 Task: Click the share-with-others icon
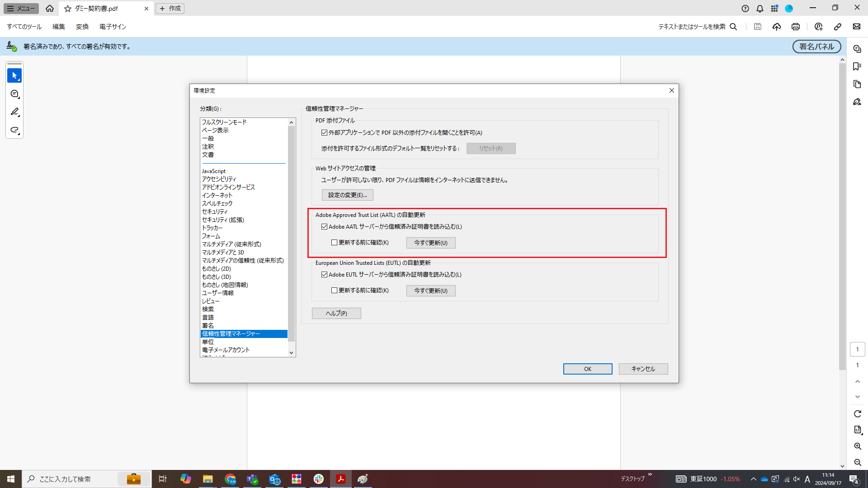pyautogui.click(x=819, y=27)
